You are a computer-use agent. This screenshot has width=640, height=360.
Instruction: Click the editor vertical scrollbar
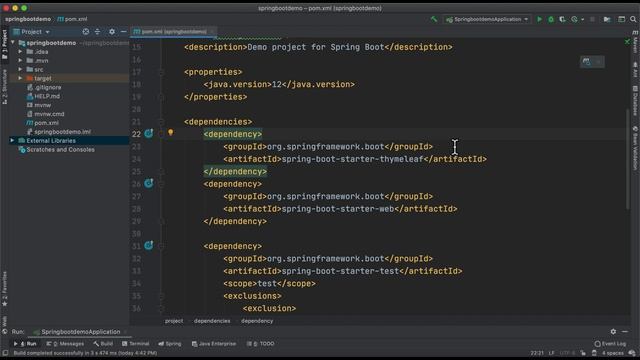[x=628, y=159]
